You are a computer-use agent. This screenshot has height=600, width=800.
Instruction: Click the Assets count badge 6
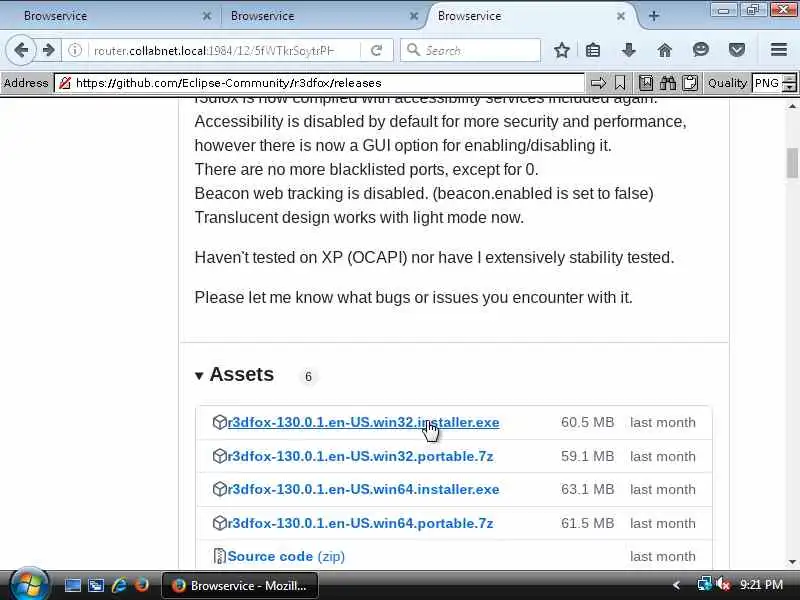pyautogui.click(x=308, y=377)
